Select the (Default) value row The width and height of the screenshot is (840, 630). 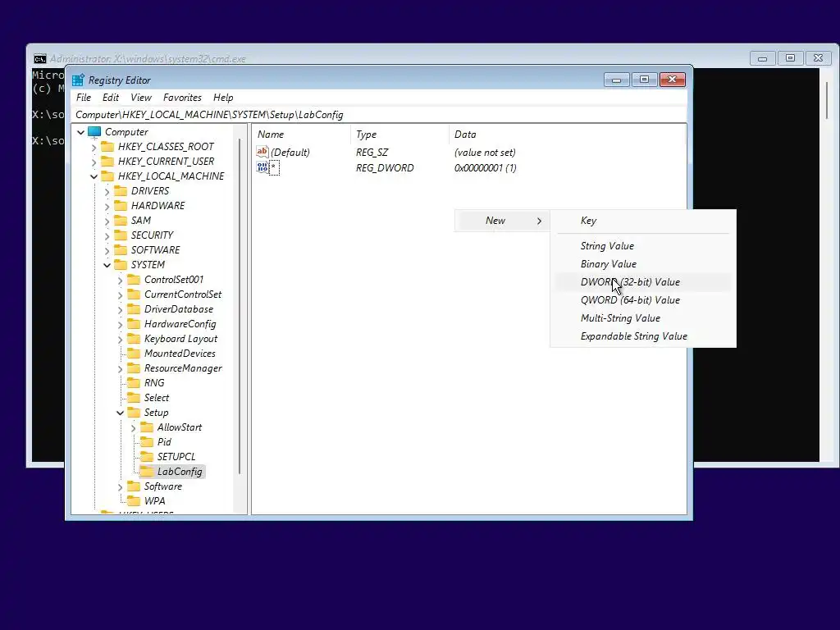(x=470, y=152)
